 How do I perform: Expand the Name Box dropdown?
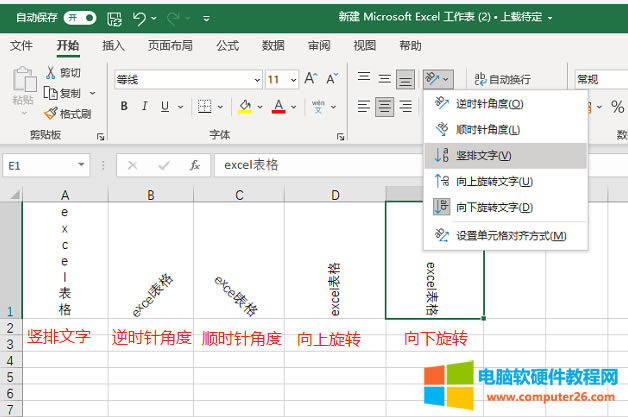(x=96, y=165)
